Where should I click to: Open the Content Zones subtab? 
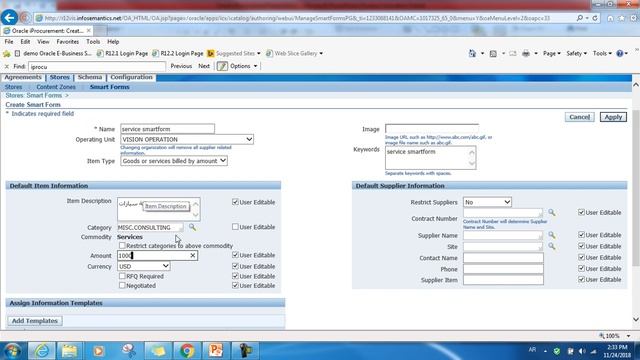pyautogui.click(x=56, y=87)
